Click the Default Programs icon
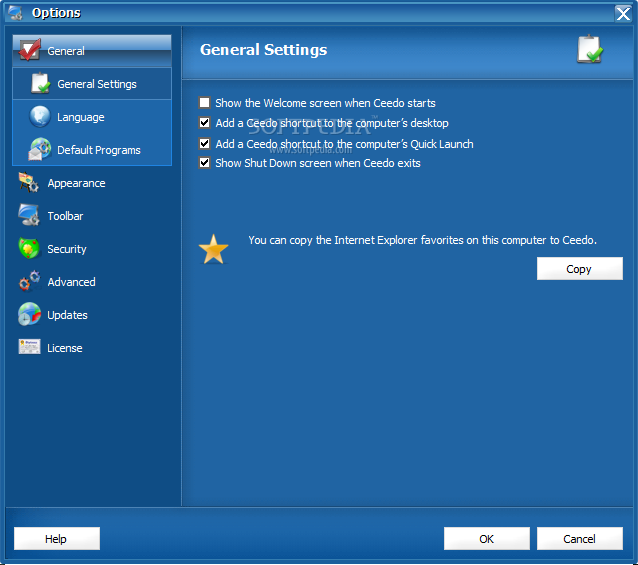This screenshot has width=638, height=565. pos(40,149)
